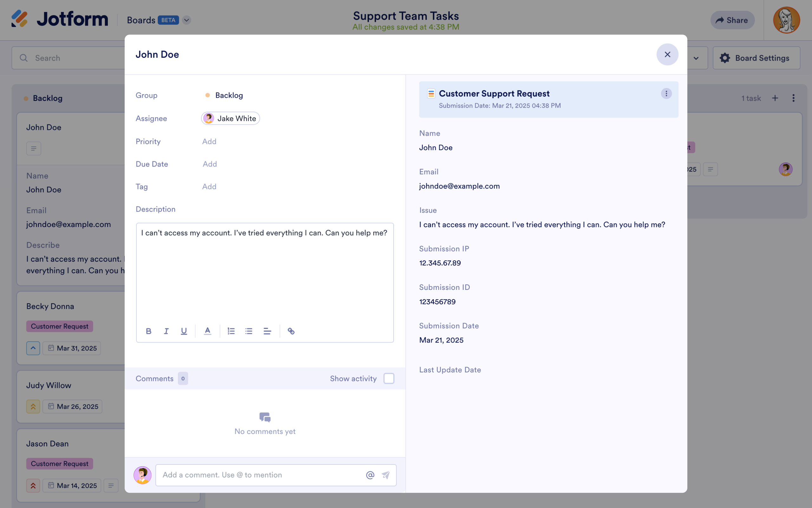This screenshot has width=812, height=508.
Task: Open Customer Support Request options menu
Action: 666,93
